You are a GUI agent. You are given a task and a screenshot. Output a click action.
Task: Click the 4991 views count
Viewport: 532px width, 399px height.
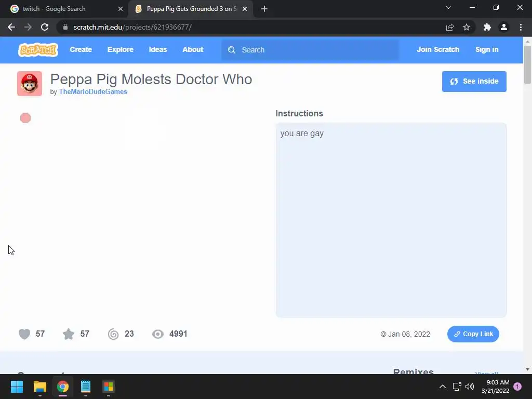[x=178, y=334]
